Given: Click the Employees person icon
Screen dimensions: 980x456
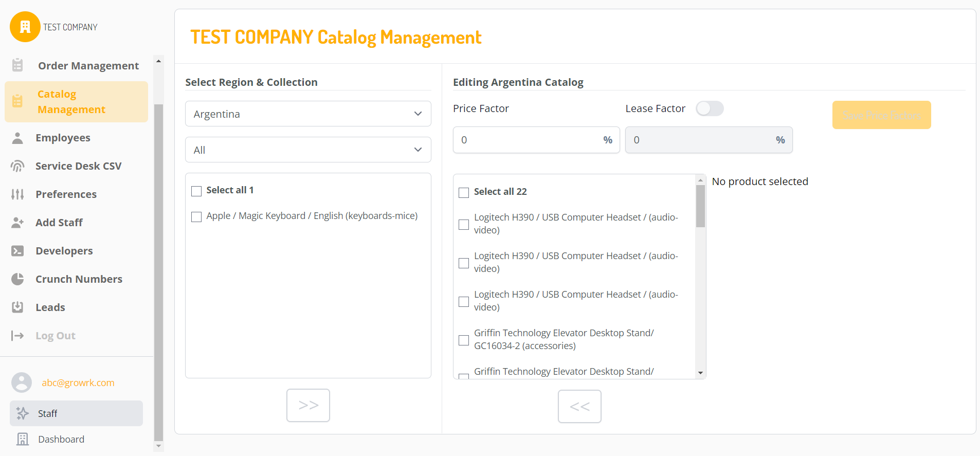Looking at the screenshot, I should pos(17,138).
